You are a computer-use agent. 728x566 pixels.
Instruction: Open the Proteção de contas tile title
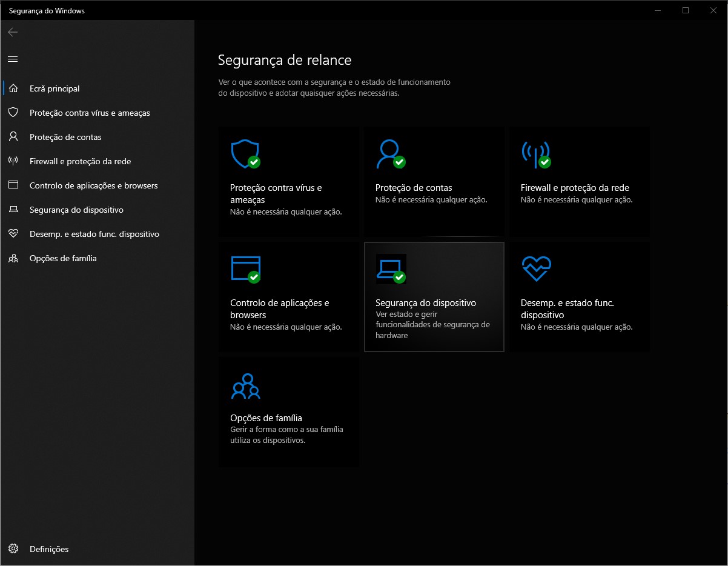(414, 188)
